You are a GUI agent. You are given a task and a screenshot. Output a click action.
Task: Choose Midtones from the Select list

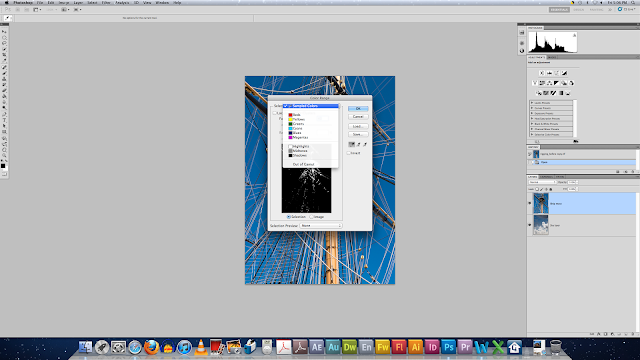click(x=311, y=151)
